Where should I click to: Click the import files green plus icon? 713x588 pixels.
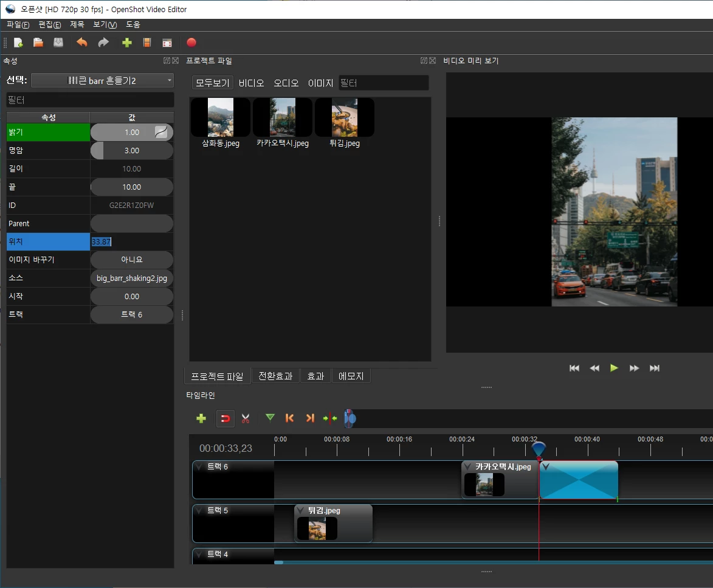coord(126,43)
